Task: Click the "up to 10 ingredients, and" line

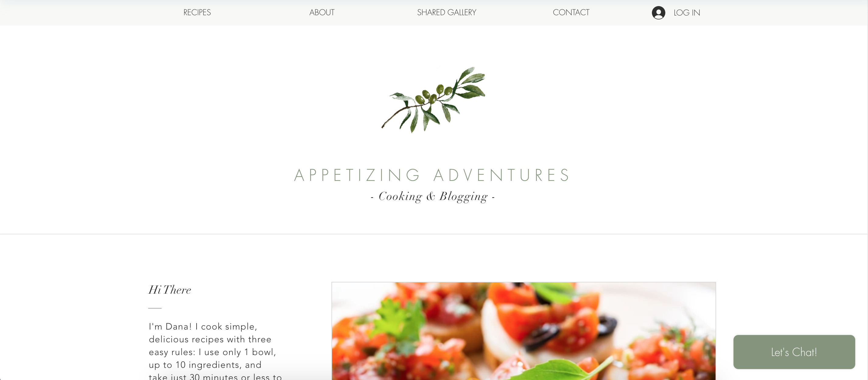Action: point(205,365)
